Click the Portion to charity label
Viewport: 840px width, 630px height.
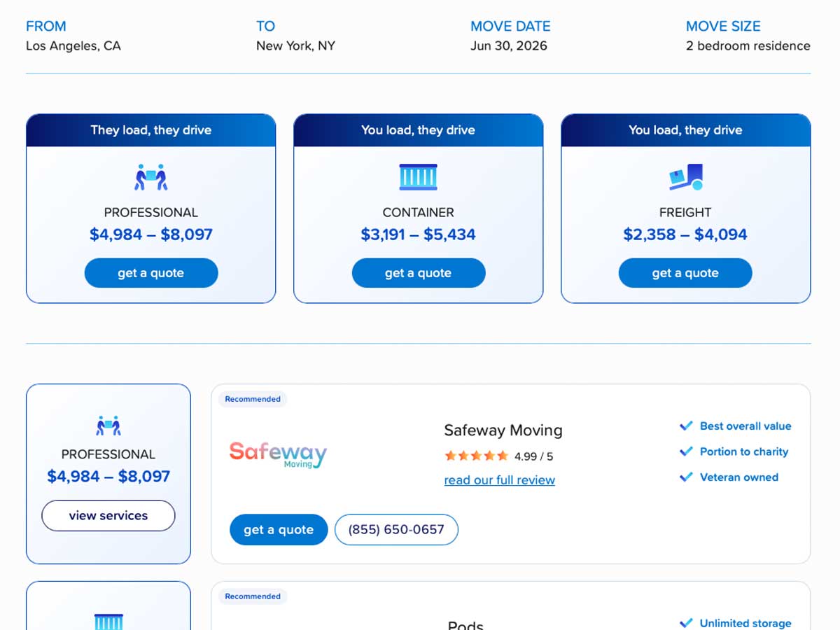coord(744,451)
